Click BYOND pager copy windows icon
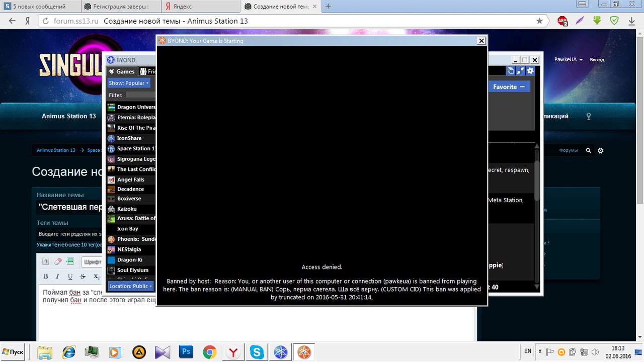Image resolution: width=644 pixels, height=362 pixels. click(x=511, y=71)
